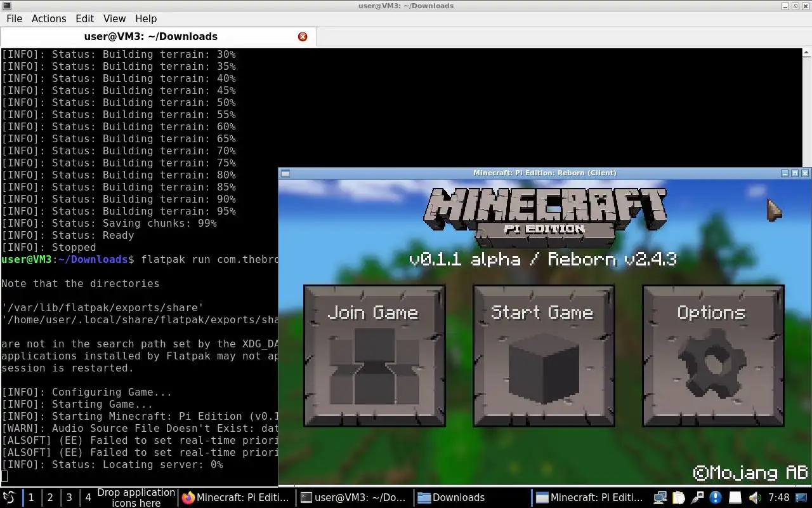Click the blue alert notification tray icon
Image resolution: width=812 pixels, height=508 pixels.
[716, 497]
